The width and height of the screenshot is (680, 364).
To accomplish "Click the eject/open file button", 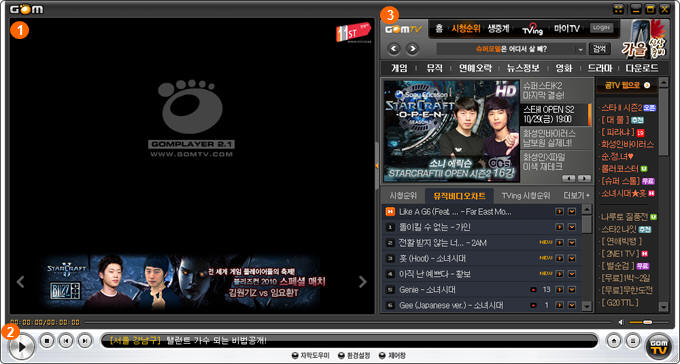I will pyautogui.click(x=613, y=341).
